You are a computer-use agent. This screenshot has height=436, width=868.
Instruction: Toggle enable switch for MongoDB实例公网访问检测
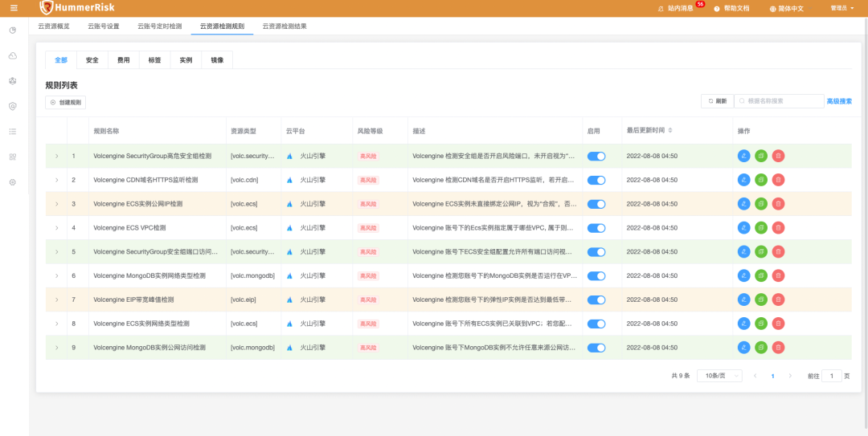(596, 348)
